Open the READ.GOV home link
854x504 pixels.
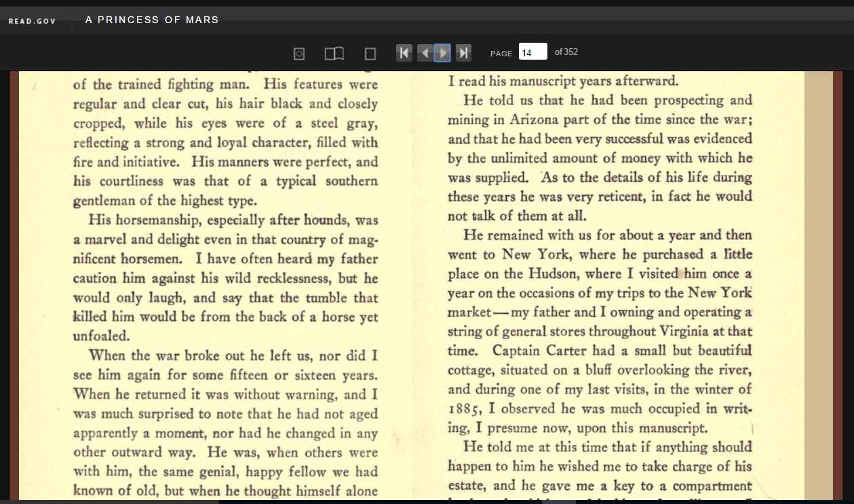pyautogui.click(x=32, y=21)
